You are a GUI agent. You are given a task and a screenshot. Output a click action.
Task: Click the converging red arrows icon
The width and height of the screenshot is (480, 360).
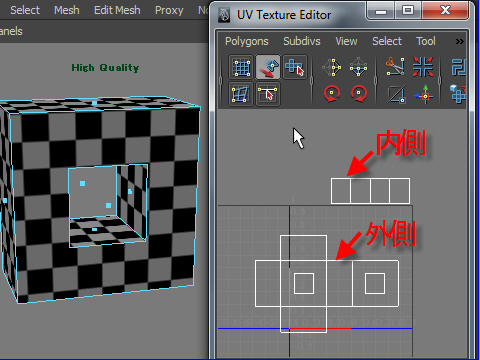coord(423,67)
